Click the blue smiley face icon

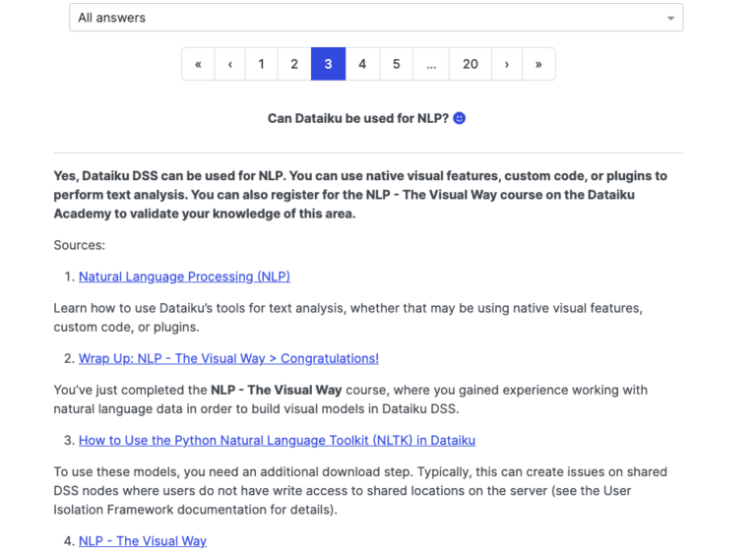click(460, 118)
